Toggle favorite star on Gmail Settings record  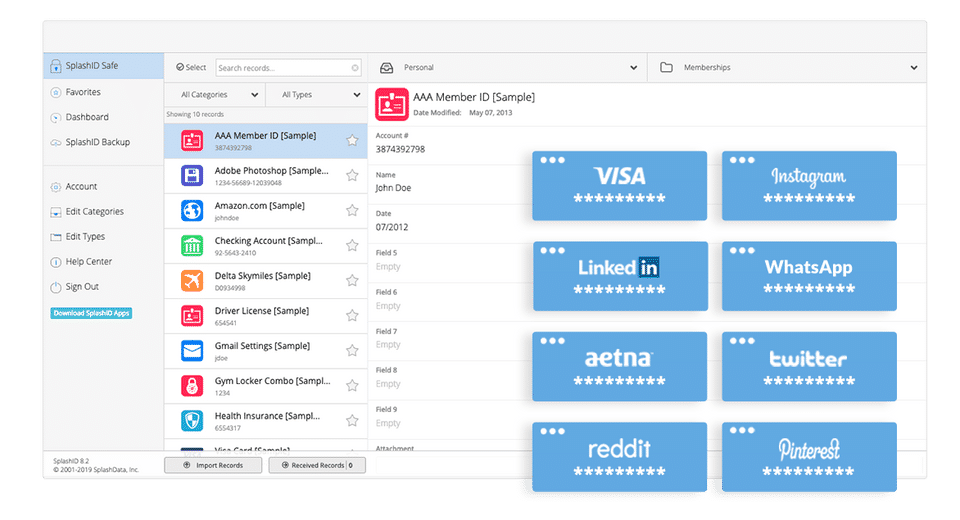point(352,350)
